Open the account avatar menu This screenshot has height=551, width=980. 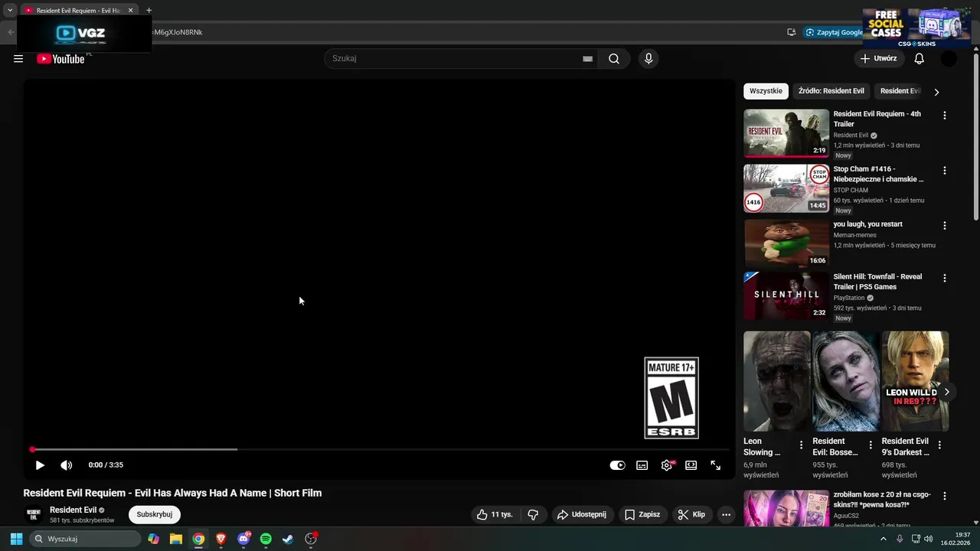click(x=949, y=59)
